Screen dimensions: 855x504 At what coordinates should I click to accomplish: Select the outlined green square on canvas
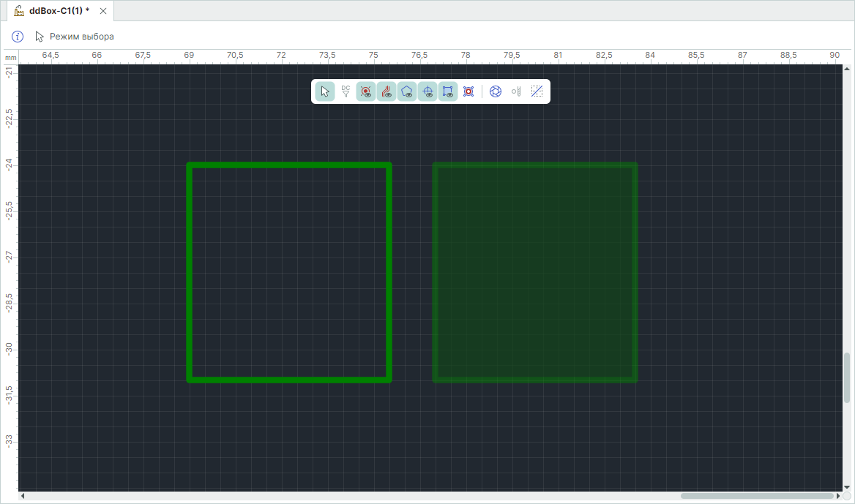tap(189, 272)
